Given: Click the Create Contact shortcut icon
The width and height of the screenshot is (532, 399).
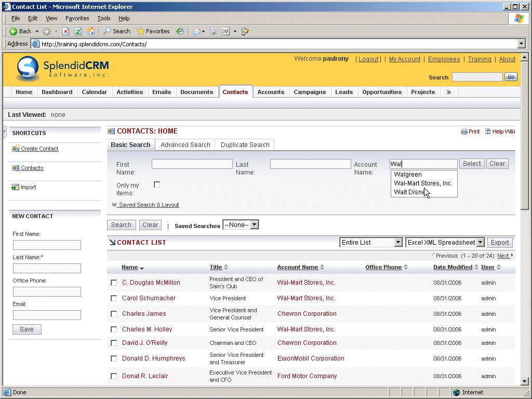Looking at the screenshot, I should tap(16, 149).
